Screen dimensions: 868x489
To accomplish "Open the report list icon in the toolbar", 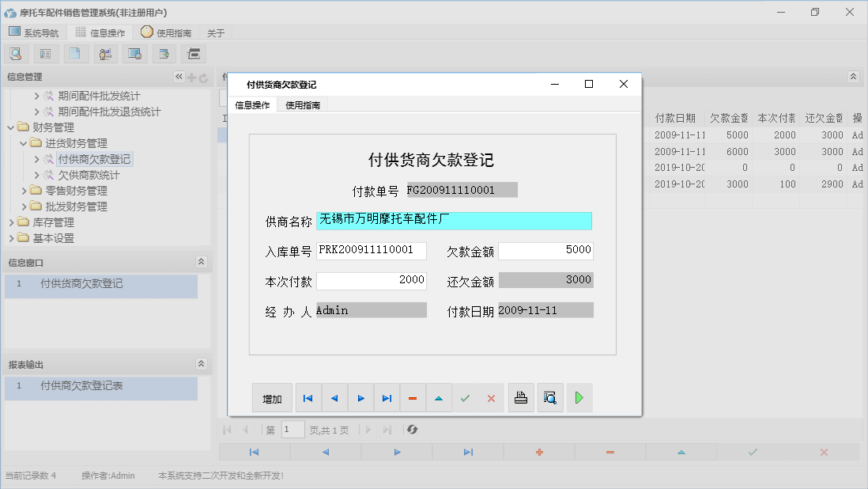I will coord(46,53).
